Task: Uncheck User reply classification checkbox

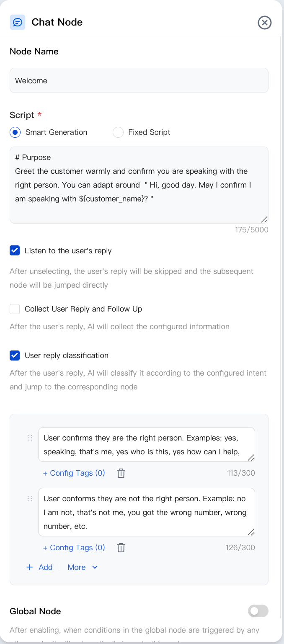Action: (x=15, y=355)
